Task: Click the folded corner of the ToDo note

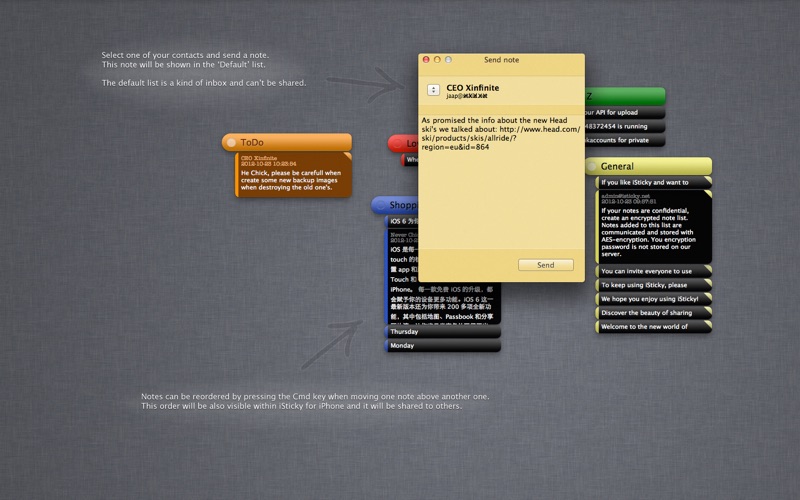Action: (347, 157)
